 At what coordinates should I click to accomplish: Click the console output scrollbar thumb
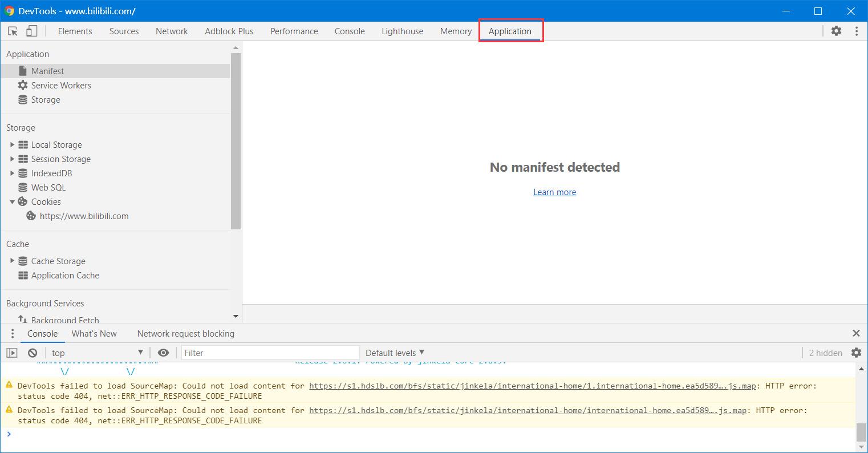click(x=861, y=432)
